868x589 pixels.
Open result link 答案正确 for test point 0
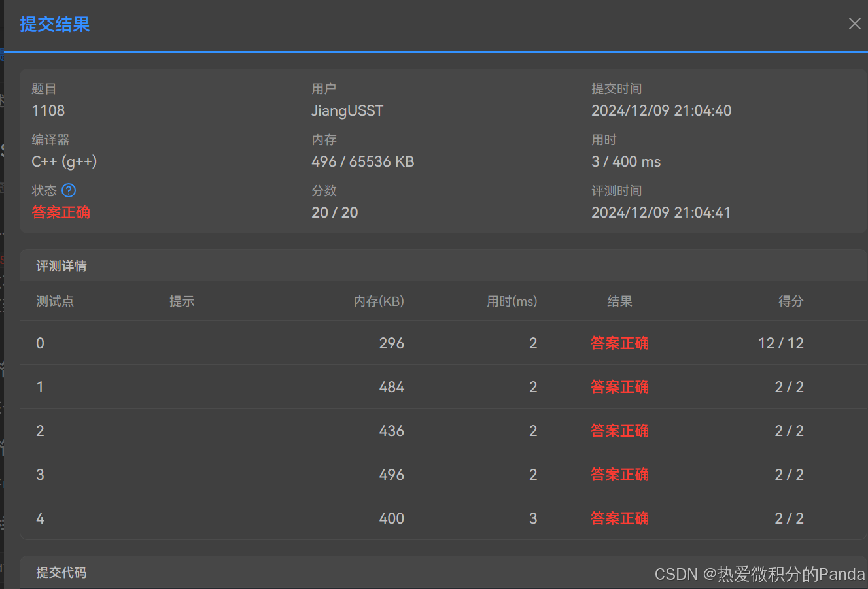619,343
